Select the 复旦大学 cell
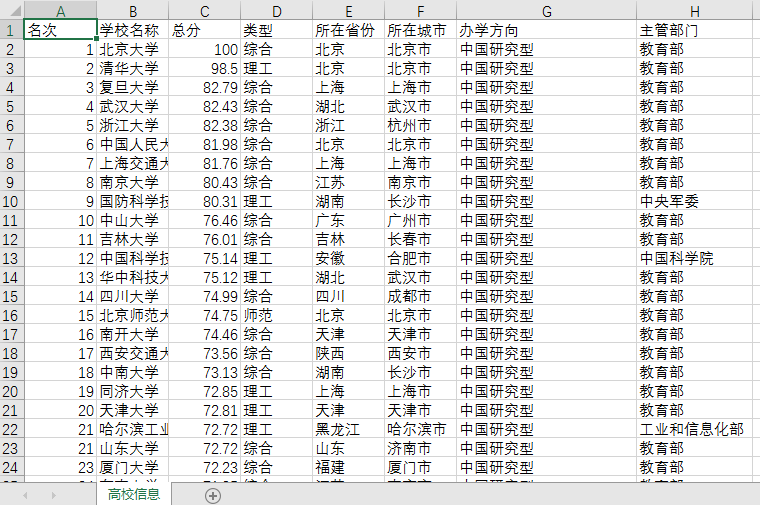Viewport: 760px width, 505px height. tap(133, 87)
